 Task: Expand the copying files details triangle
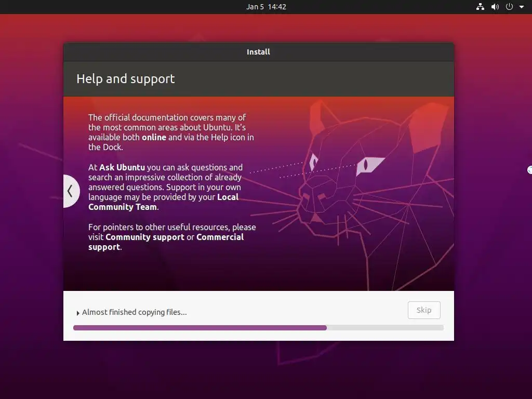(x=78, y=313)
